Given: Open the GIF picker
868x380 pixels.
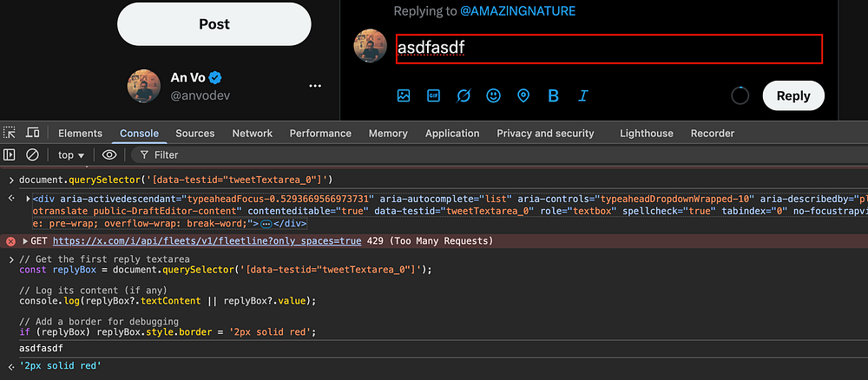Looking at the screenshot, I should pyautogui.click(x=433, y=96).
